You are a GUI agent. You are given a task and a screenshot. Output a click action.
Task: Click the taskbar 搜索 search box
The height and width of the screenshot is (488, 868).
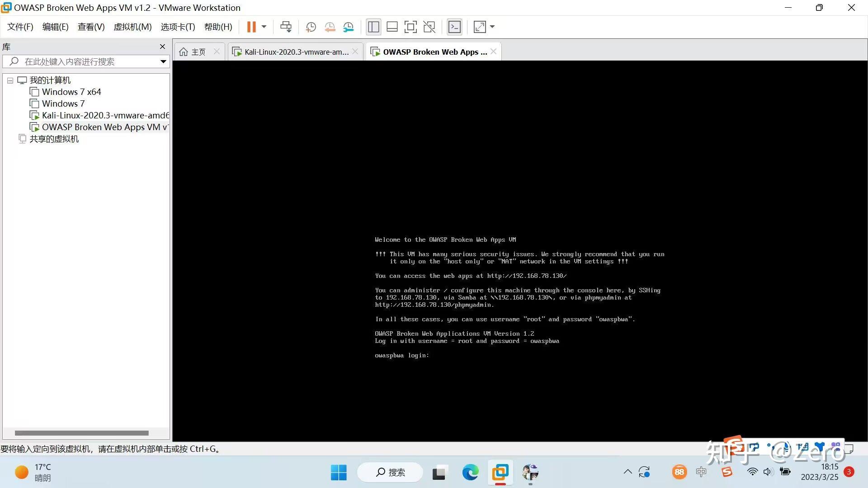[390, 473]
